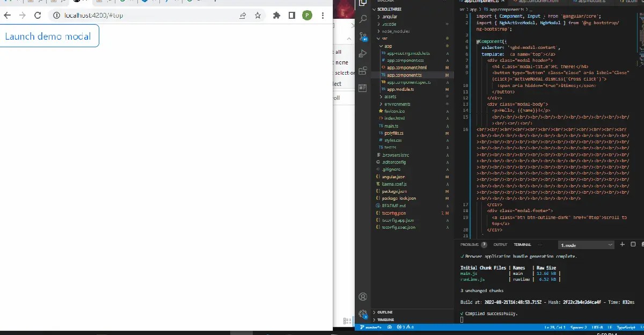Open the Search view in VS Code sidebar
This screenshot has width=644, height=335.
pyautogui.click(x=363, y=19)
